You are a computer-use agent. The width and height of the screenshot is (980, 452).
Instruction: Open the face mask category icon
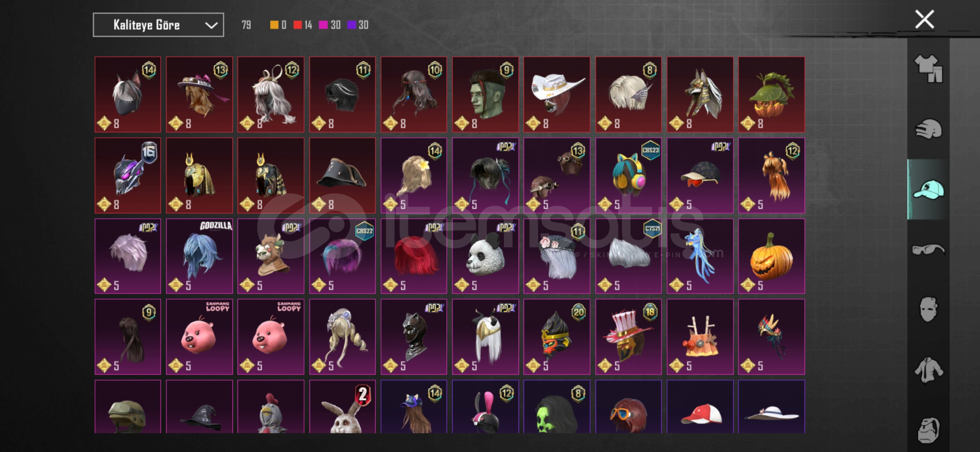click(x=928, y=309)
